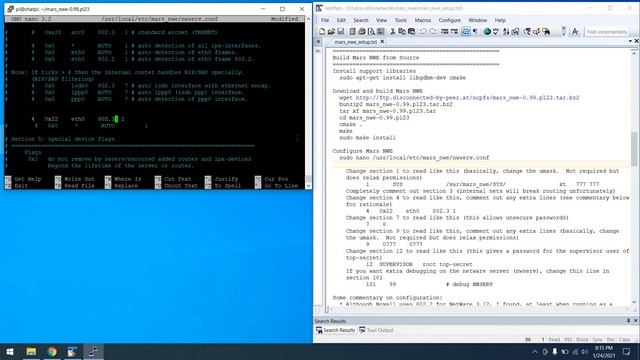
Task: Open the File menu in TextPad
Action: click(x=325, y=20)
